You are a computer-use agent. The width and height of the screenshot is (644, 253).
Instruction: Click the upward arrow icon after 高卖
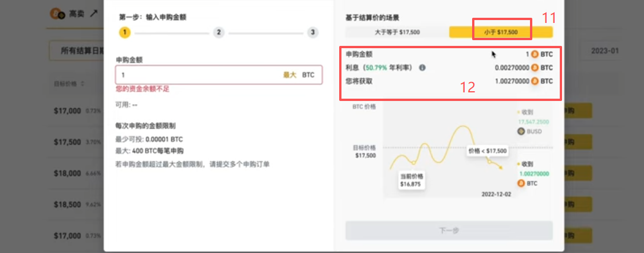coord(94,14)
